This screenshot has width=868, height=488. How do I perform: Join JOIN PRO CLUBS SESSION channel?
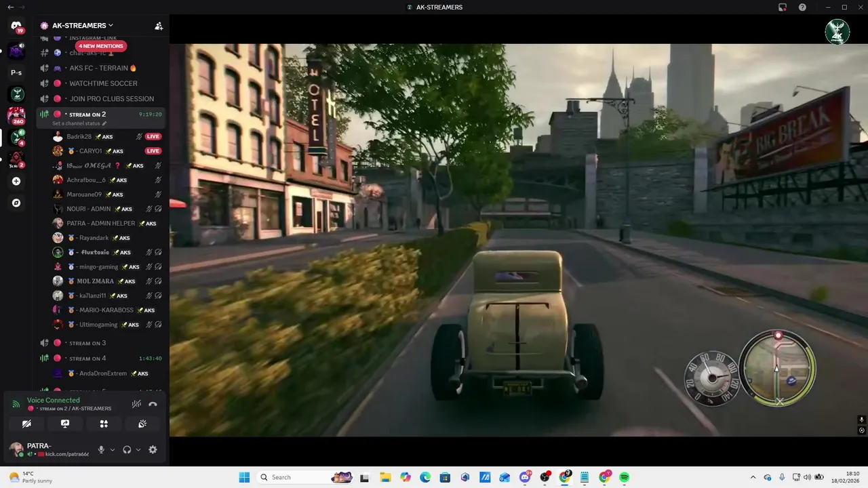100,98
